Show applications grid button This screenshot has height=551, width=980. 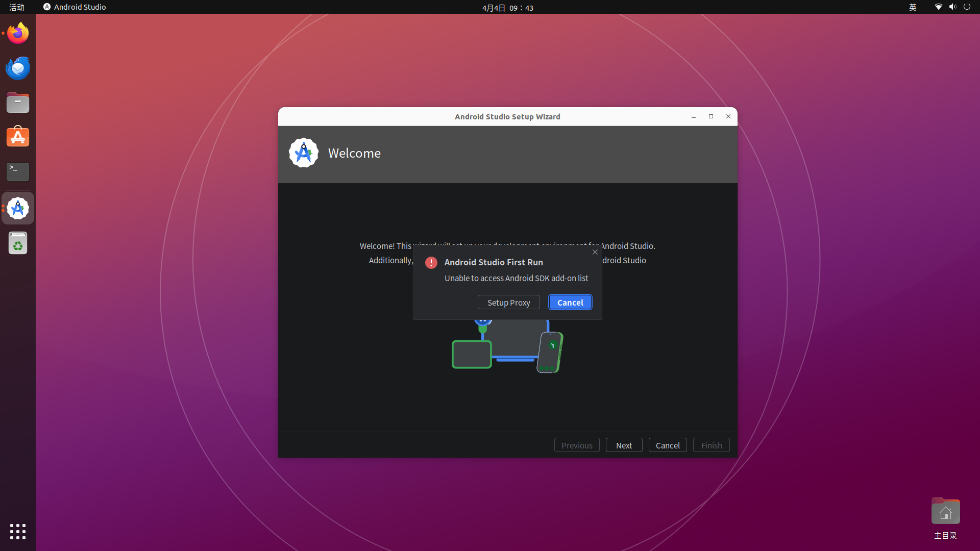coord(18,532)
